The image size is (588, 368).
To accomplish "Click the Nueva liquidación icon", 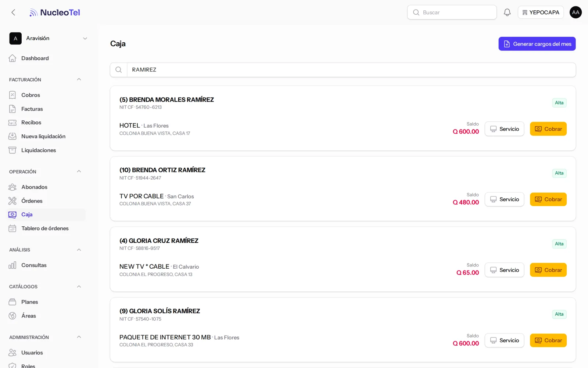I will click(12, 136).
